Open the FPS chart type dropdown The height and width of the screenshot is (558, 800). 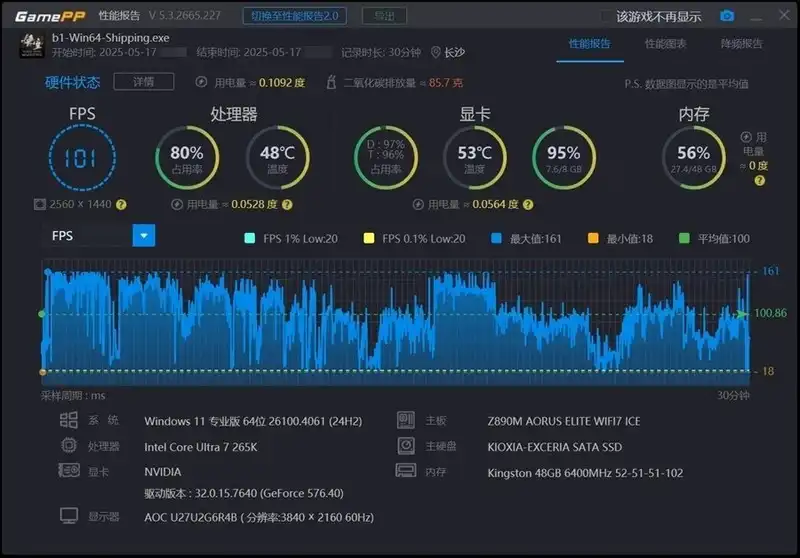coord(144,236)
